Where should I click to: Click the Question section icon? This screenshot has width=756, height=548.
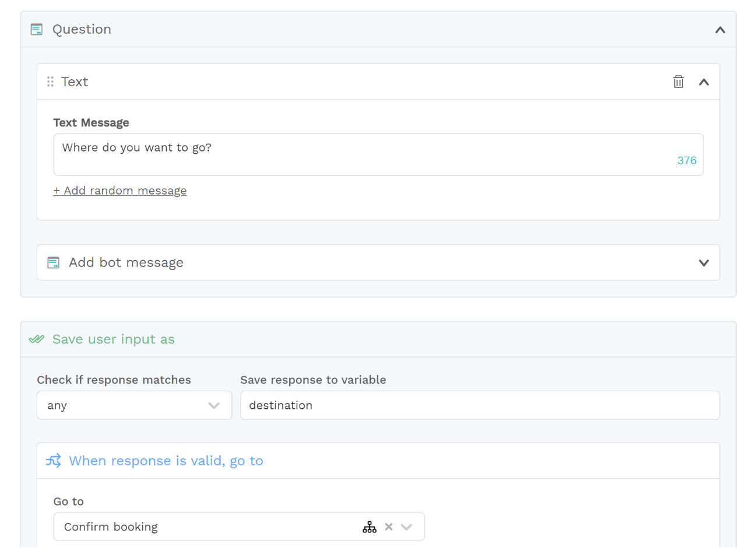36,29
